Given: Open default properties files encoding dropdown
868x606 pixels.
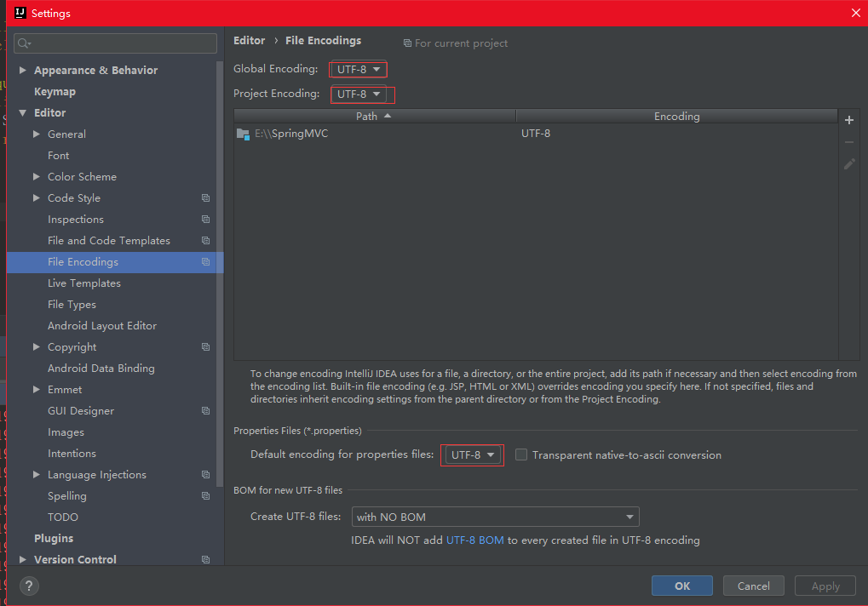Looking at the screenshot, I should [x=472, y=455].
